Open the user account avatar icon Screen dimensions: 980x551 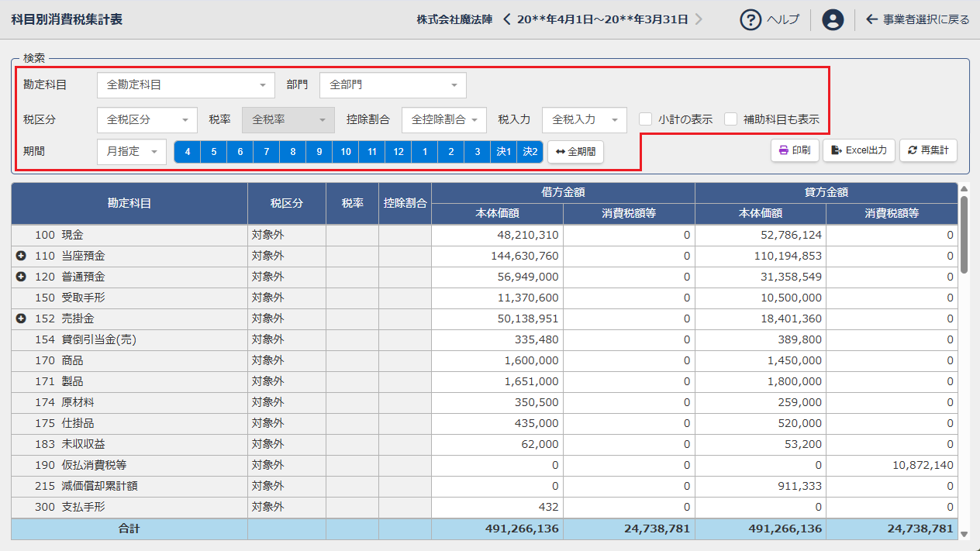833,19
